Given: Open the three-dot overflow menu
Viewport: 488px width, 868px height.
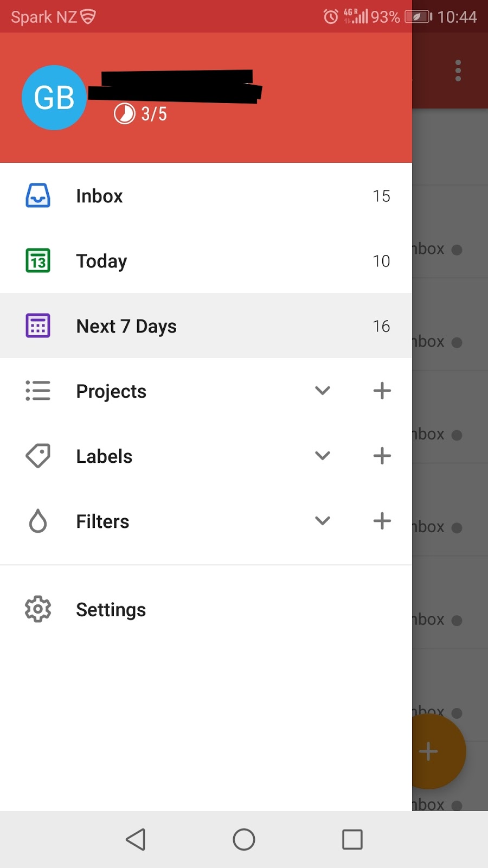Looking at the screenshot, I should click(458, 71).
